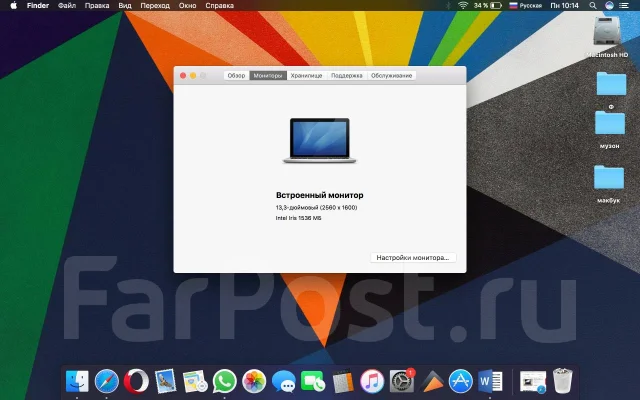
Task: Select the Мониторы tab
Action: click(x=268, y=76)
